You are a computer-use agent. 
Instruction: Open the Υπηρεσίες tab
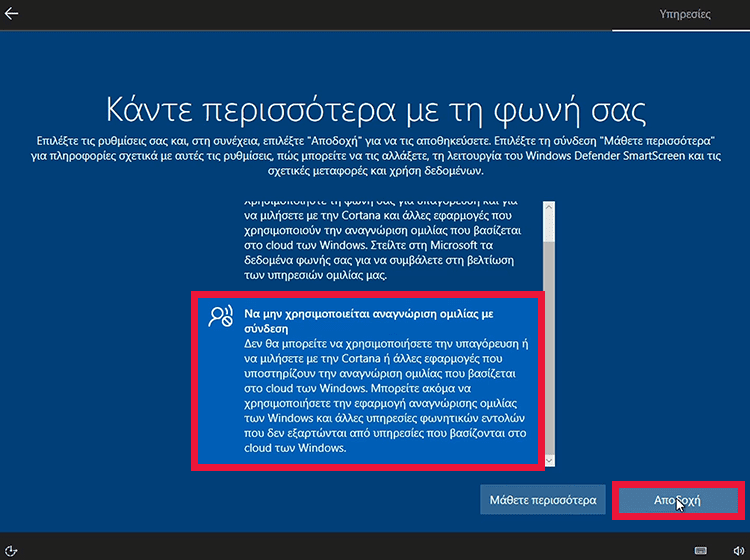[x=684, y=14]
